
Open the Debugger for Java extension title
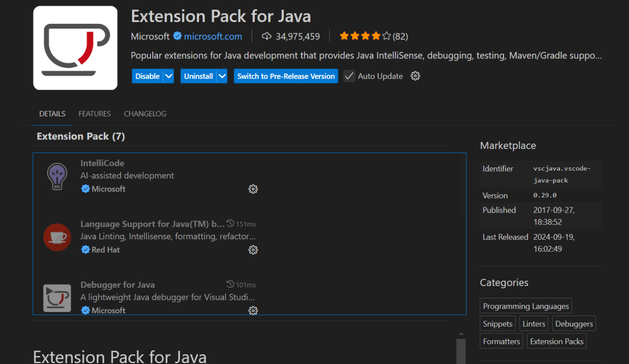118,285
